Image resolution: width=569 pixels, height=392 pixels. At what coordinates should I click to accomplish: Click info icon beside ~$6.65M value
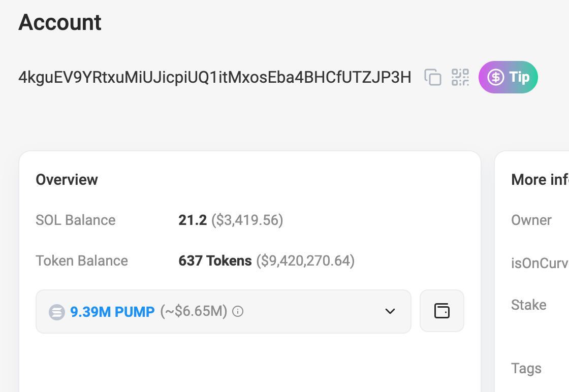tap(238, 311)
